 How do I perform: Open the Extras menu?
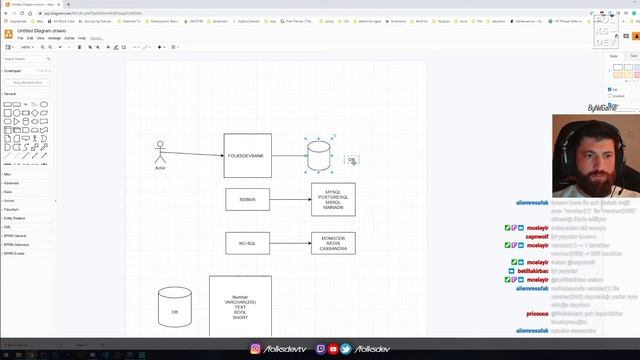click(69, 38)
